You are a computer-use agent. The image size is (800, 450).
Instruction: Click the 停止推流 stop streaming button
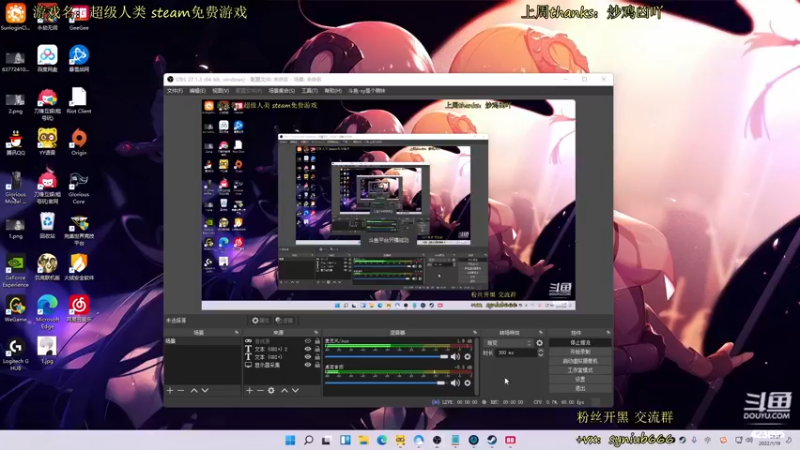[580, 342]
